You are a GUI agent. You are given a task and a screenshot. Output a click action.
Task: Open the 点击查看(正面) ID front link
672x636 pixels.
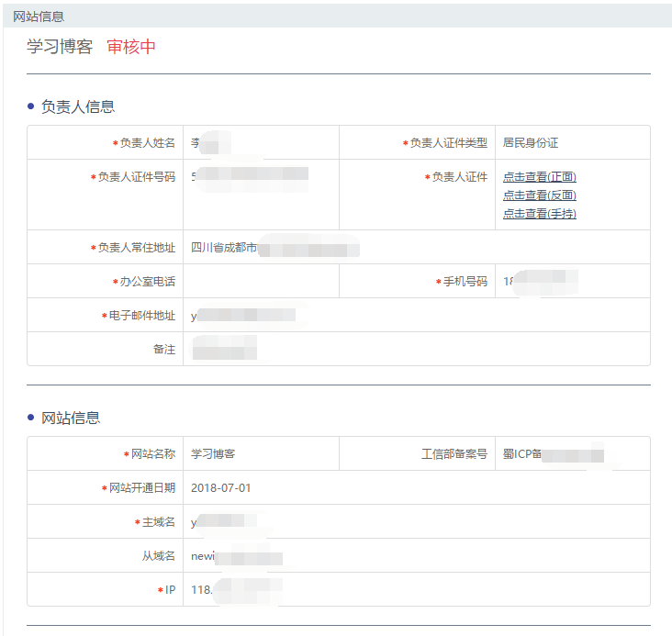pos(539,177)
